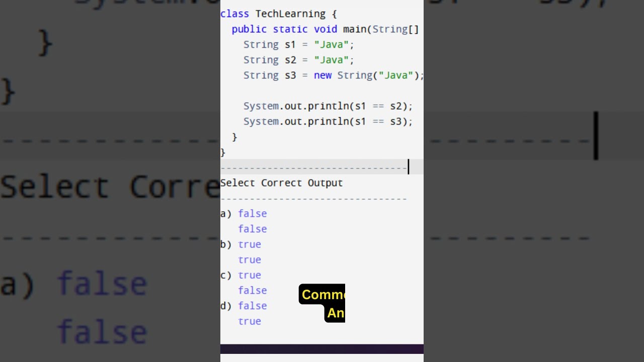
Task: Click the 'true' line under option d
Action: [250, 321]
